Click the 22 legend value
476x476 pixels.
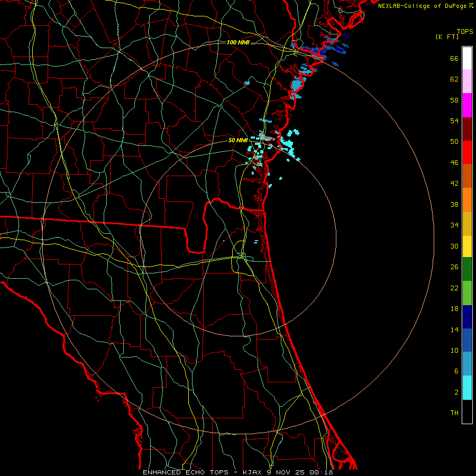454,288
